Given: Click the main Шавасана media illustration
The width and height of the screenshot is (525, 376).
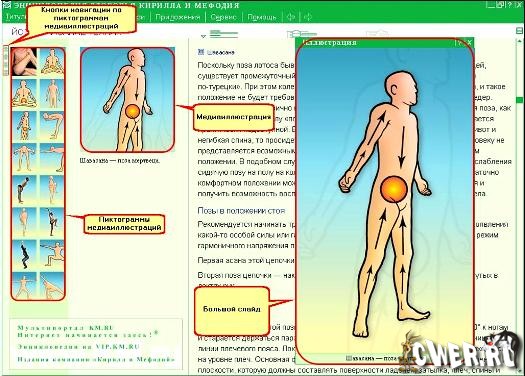Looking at the screenshot, I should pos(128,100).
